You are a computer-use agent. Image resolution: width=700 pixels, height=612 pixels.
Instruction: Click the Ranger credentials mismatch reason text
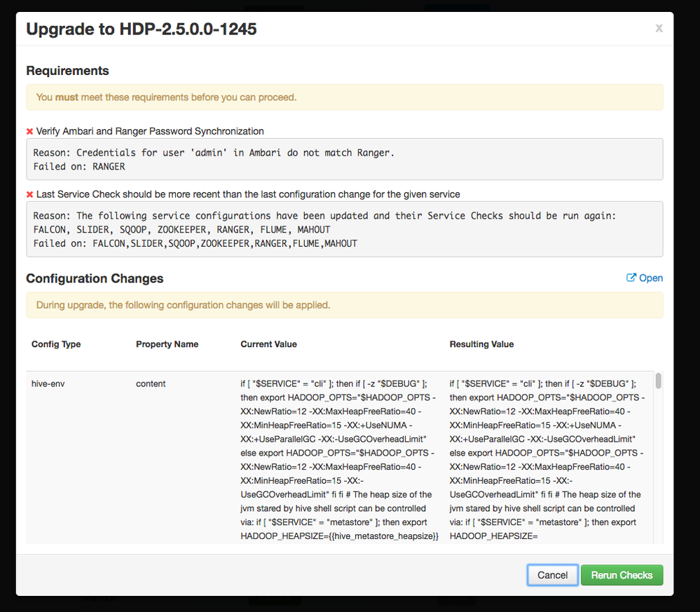click(214, 153)
